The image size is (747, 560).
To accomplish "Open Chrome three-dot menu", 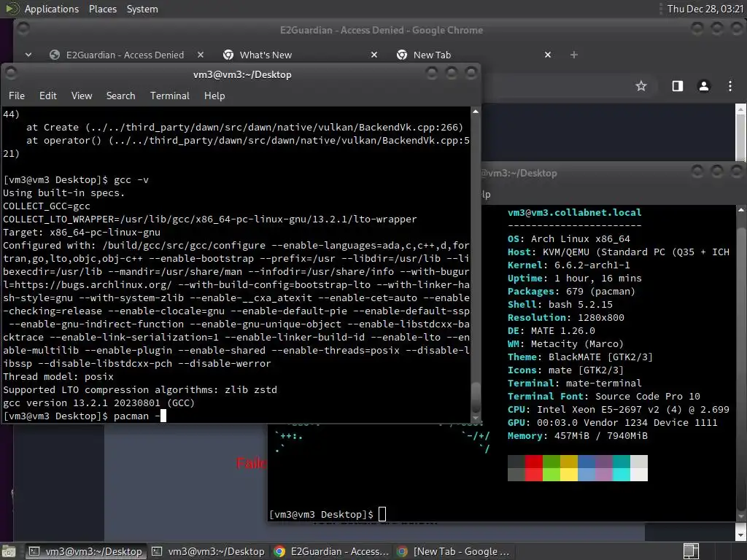I will tap(729, 86).
